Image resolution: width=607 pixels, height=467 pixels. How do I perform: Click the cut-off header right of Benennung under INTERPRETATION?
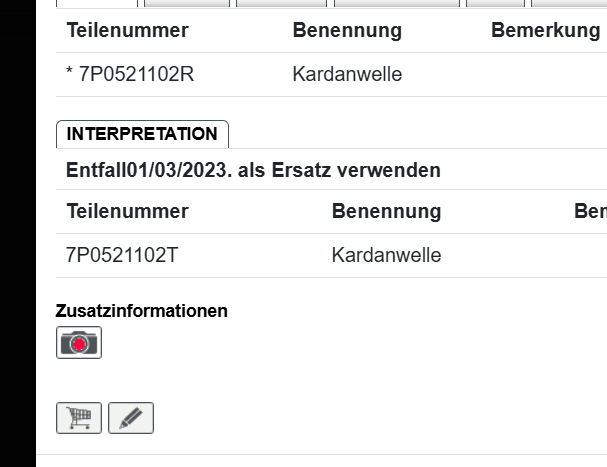(x=590, y=211)
